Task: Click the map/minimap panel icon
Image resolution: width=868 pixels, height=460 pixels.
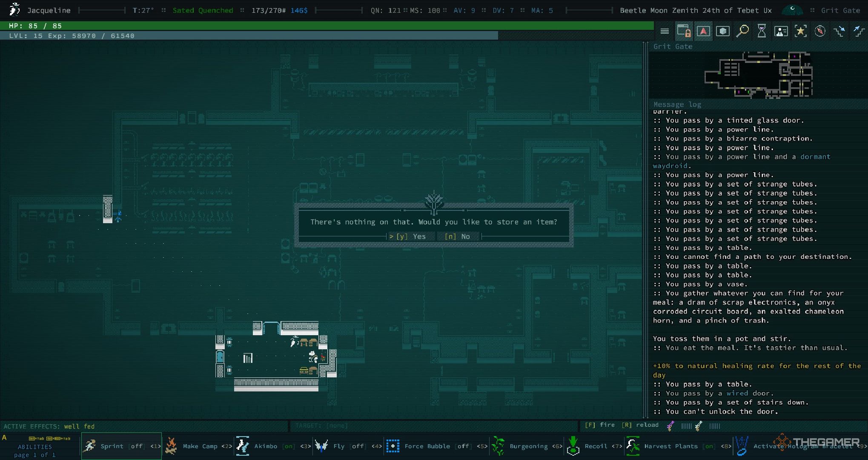Action: 703,31
